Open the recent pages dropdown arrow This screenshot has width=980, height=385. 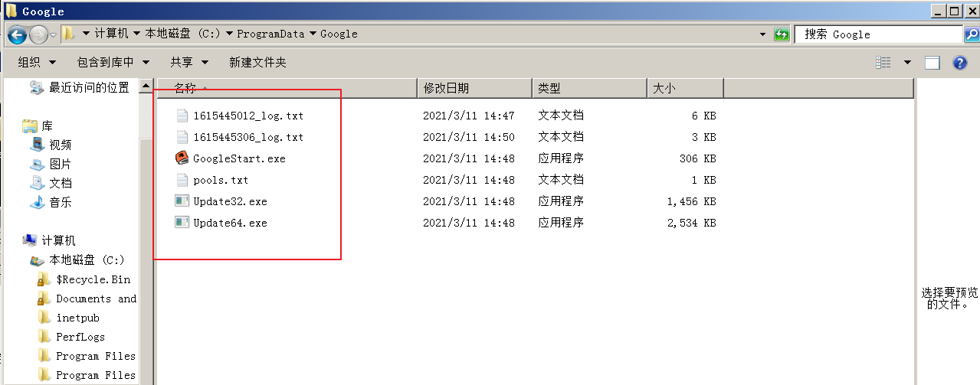pos(53,34)
